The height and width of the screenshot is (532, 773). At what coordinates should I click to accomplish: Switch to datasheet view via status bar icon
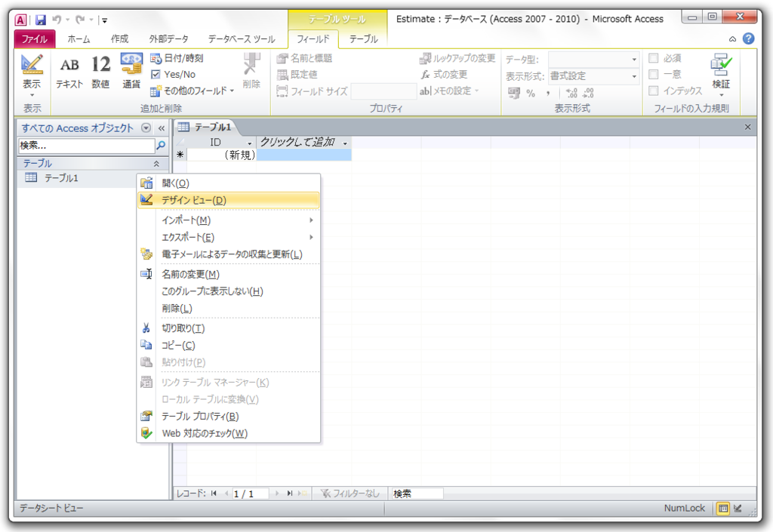(722, 509)
